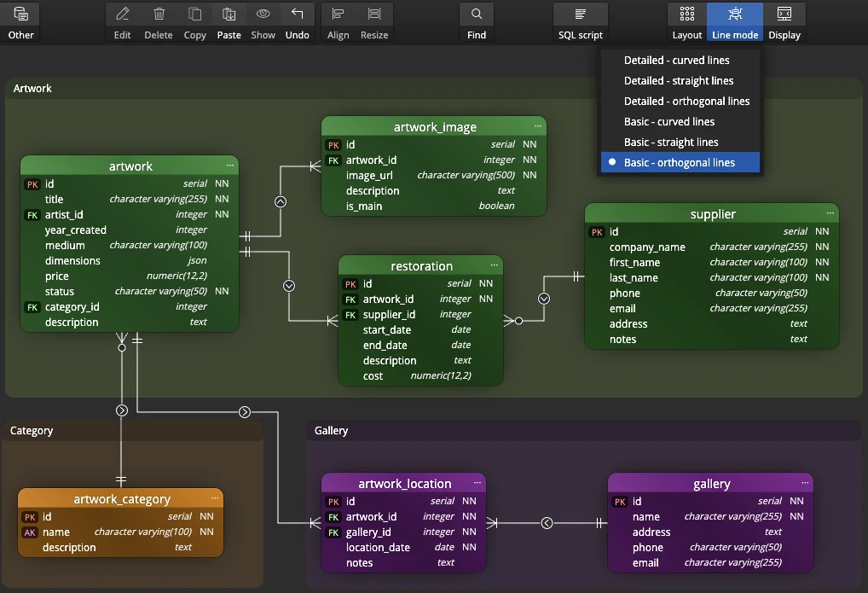Click PK badge of artwork id
The width and height of the screenshot is (868, 593).
pyautogui.click(x=32, y=184)
